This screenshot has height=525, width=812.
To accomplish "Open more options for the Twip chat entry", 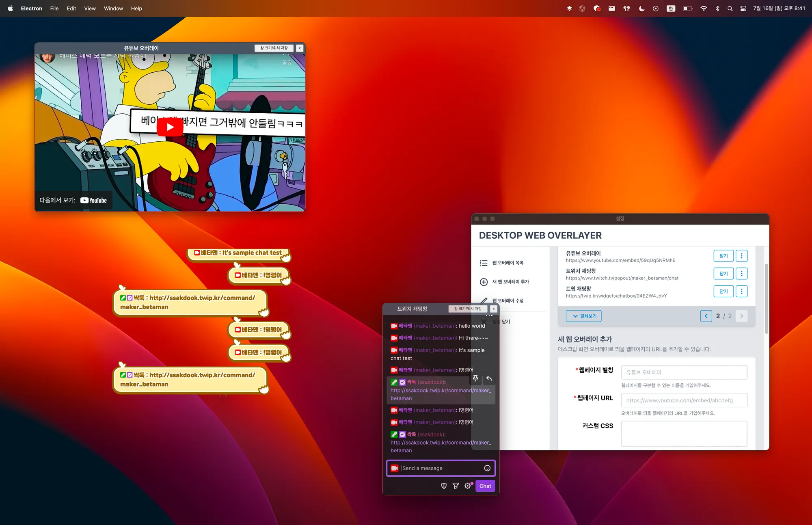I will coord(741,291).
